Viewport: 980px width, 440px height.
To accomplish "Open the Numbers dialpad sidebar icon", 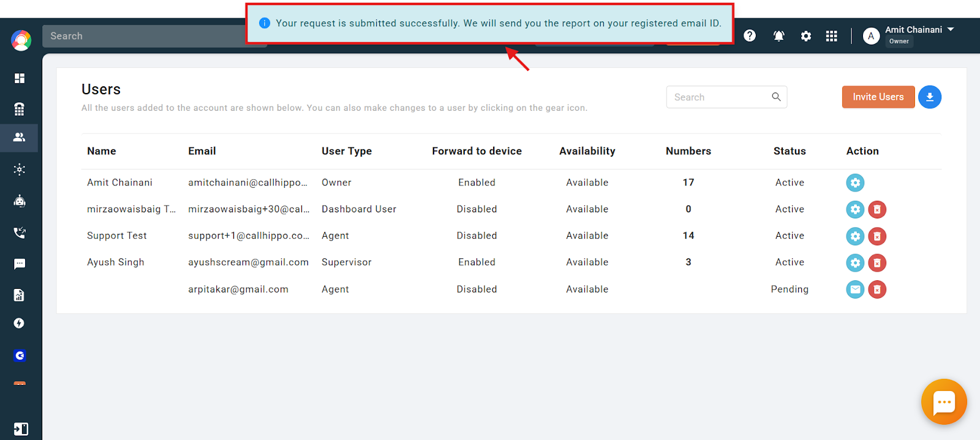I will pyautogui.click(x=20, y=109).
